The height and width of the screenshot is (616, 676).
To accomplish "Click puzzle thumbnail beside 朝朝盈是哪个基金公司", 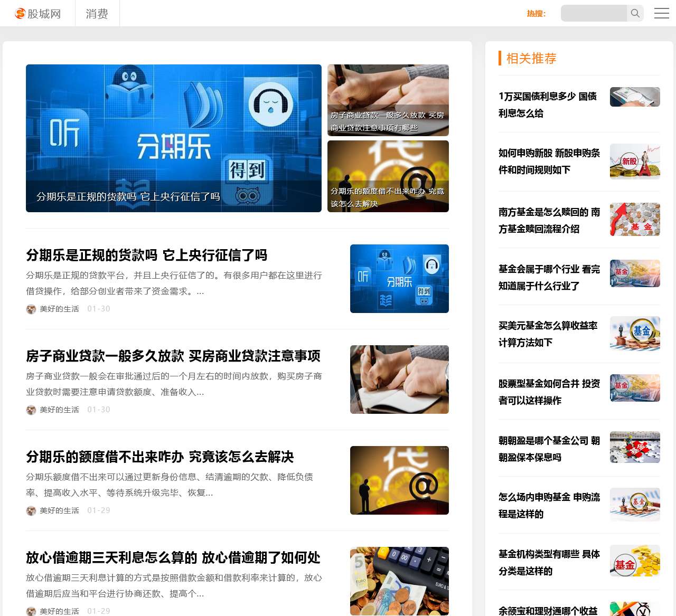I will 635,447.
